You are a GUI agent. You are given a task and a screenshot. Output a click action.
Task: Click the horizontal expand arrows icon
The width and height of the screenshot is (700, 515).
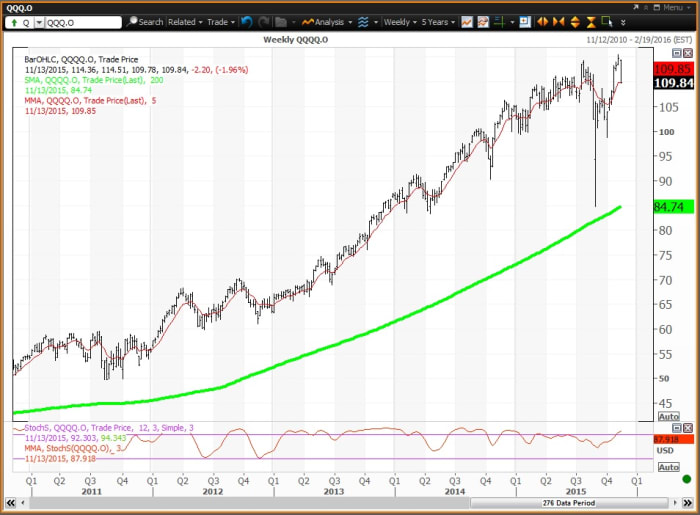click(543, 21)
